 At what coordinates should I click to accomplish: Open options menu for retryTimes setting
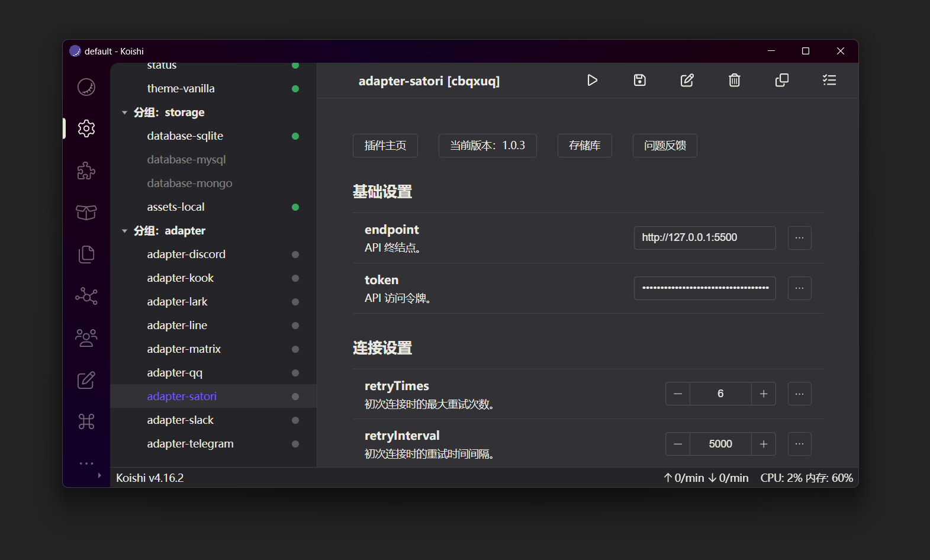(800, 394)
